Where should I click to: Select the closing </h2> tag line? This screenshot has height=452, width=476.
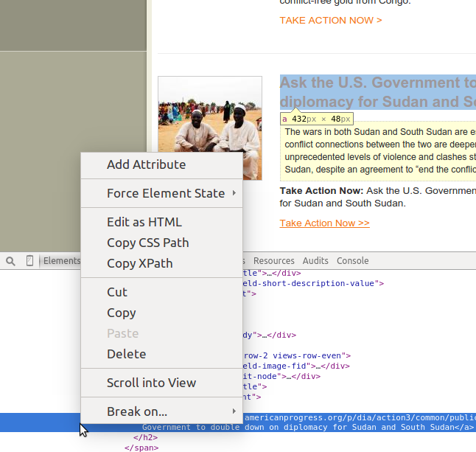[145, 437]
